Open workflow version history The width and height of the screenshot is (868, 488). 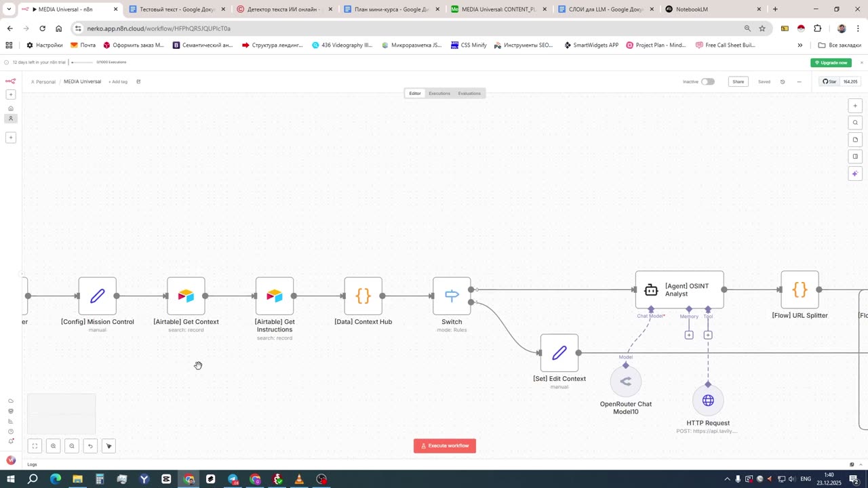(783, 82)
